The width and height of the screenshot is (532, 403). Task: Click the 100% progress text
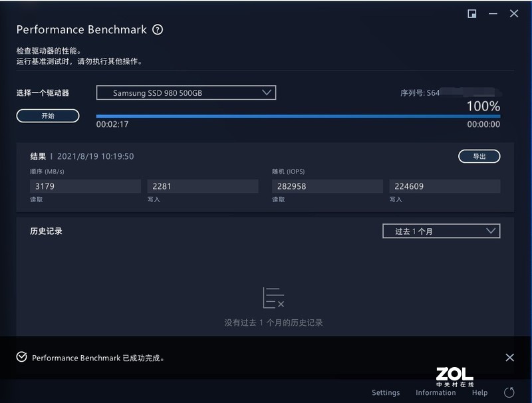(x=483, y=106)
